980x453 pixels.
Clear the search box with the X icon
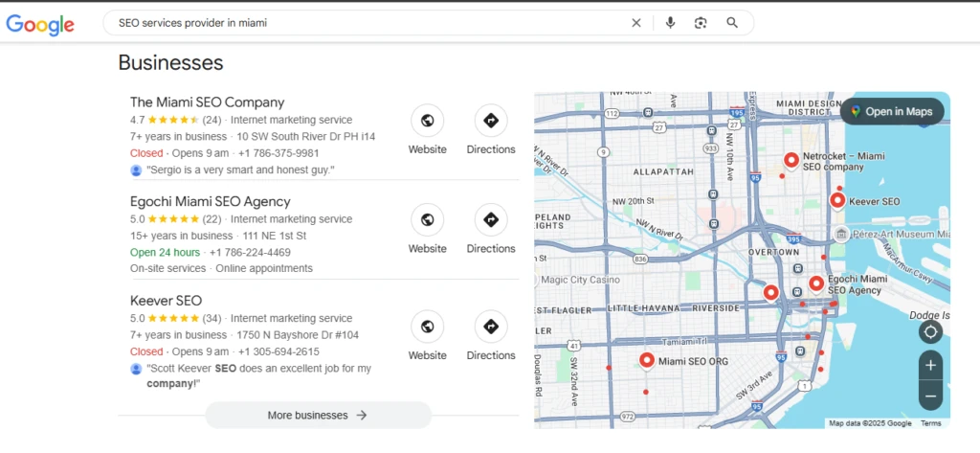[636, 23]
